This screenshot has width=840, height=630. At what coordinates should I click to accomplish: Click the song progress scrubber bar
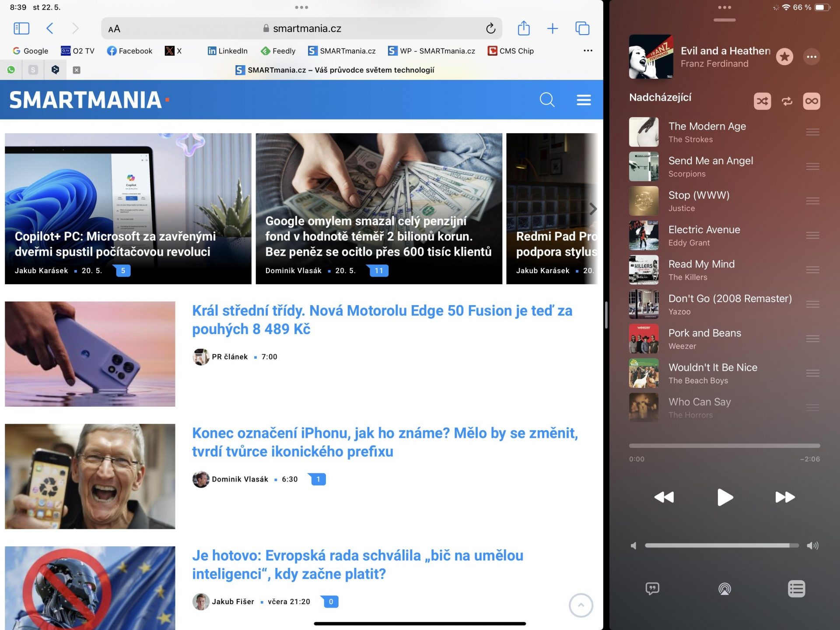(724, 446)
